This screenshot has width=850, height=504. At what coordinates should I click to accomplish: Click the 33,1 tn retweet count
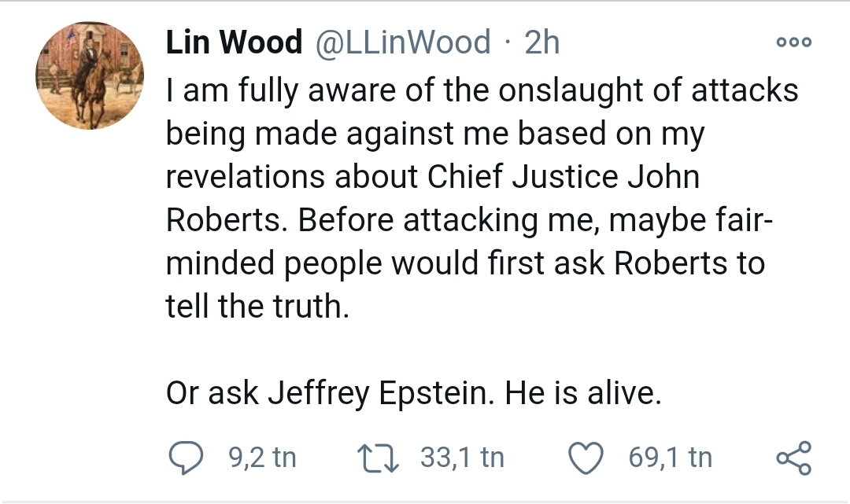coord(462,458)
